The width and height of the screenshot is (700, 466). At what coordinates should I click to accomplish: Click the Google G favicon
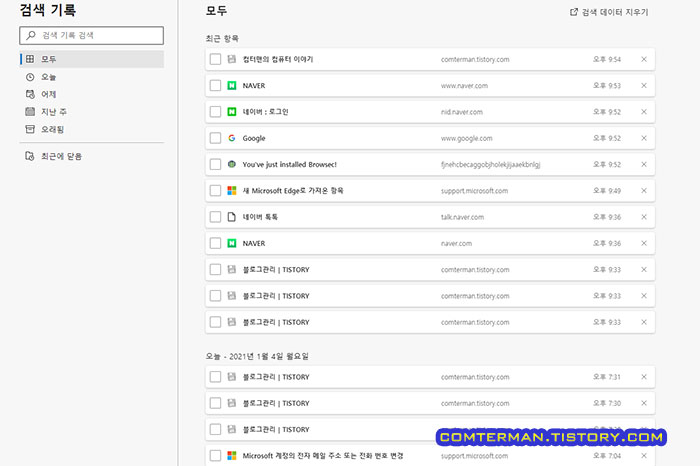pos(231,138)
